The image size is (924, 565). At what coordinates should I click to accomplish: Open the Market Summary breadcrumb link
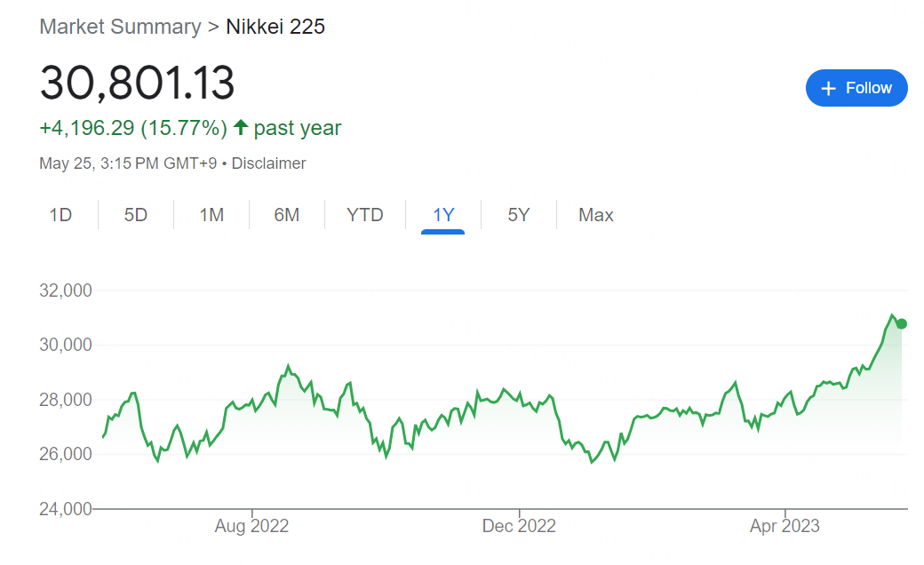click(x=120, y=27)
